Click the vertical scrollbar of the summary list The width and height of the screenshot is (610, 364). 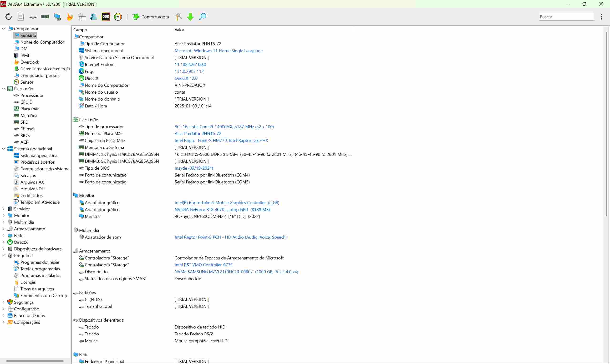(x=606, y=124)
